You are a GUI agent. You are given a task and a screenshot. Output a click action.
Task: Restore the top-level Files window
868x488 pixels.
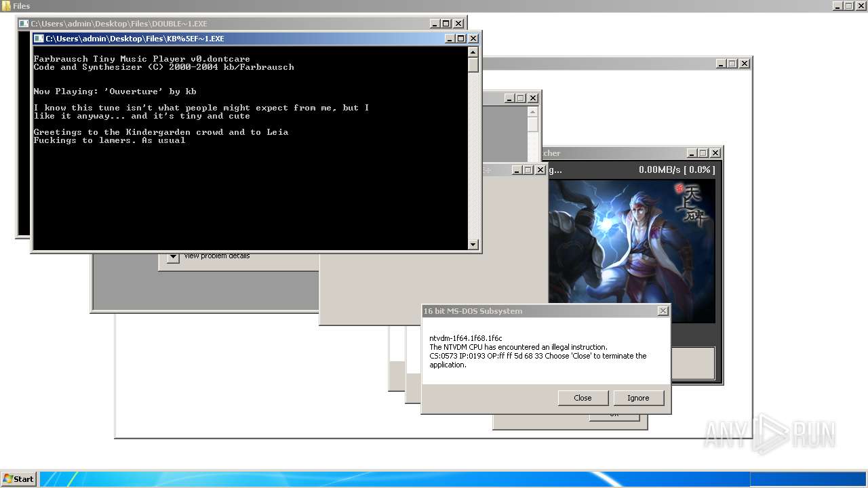coord(850,5)
